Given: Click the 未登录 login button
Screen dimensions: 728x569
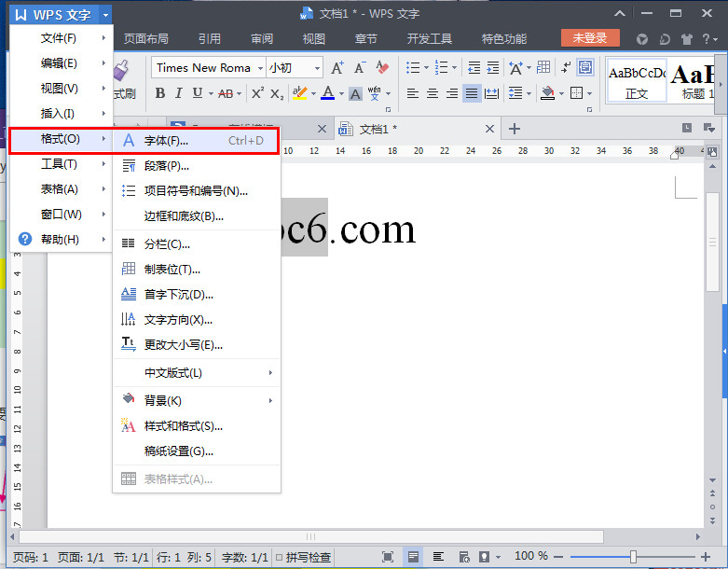Looking at the screenshot, I should pyautogui.click(x=589, y=38).
